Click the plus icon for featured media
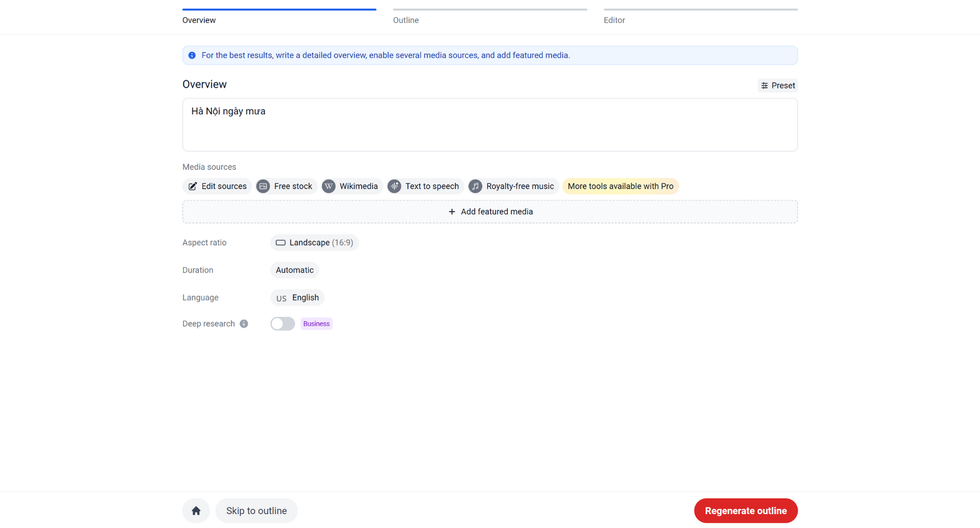This screenshot has height=528, width=980. [452, 212]
